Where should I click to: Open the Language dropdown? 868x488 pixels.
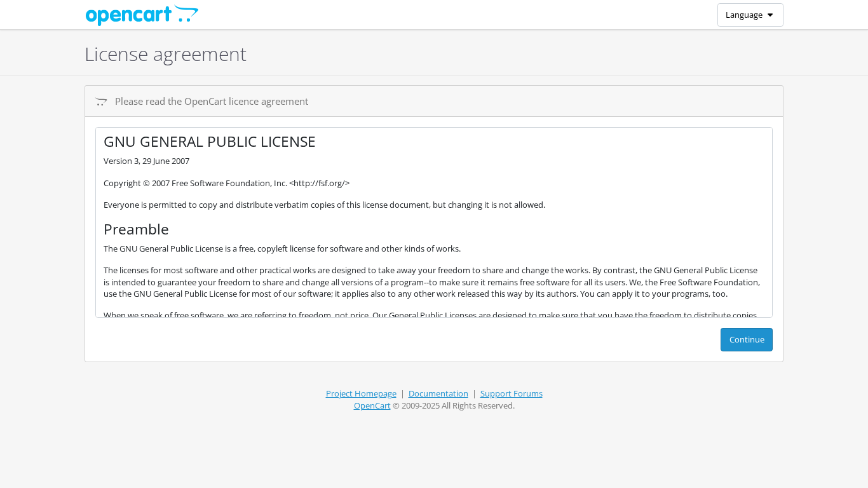point(750,15)
